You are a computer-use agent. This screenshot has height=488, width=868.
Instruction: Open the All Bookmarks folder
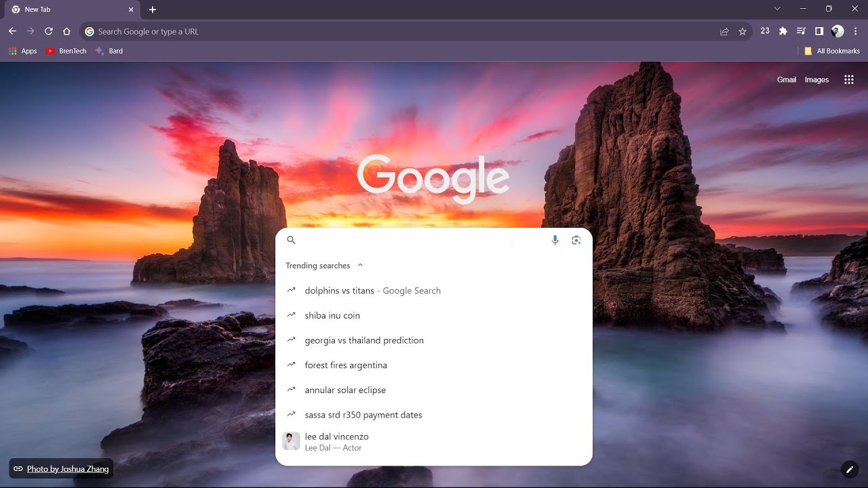tap(831, 51)
